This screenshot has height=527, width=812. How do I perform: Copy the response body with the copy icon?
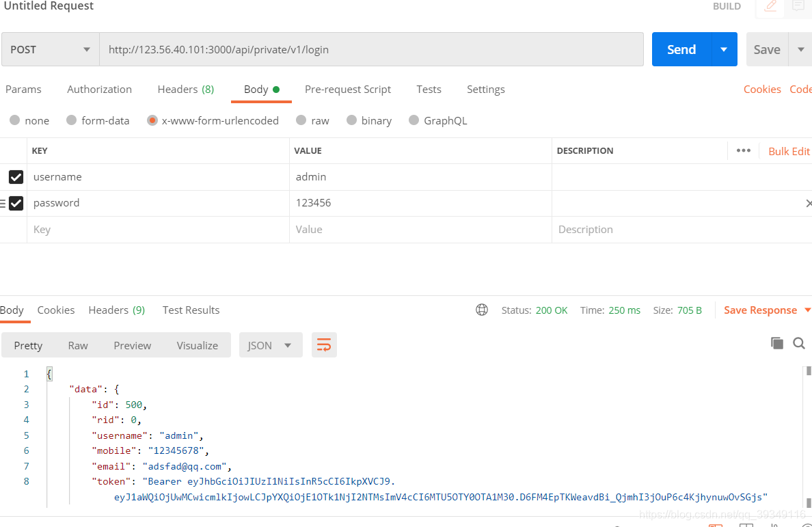[776, 342]
